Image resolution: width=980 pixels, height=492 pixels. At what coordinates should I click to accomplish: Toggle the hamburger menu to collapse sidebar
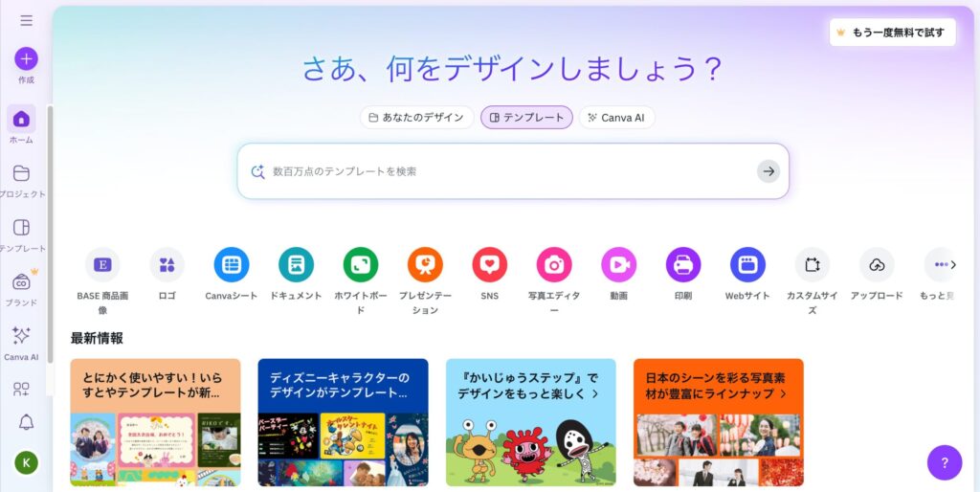[26, 21]
